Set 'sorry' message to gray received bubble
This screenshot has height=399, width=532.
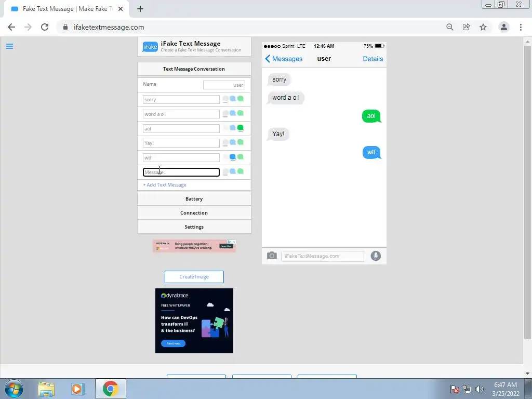click(x=225, y=99)
